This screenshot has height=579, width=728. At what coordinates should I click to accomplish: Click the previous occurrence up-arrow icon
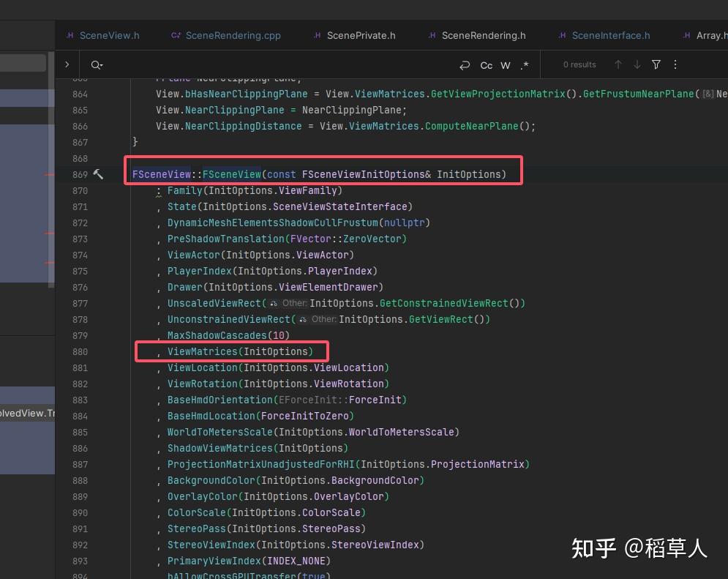pos(618,64)
